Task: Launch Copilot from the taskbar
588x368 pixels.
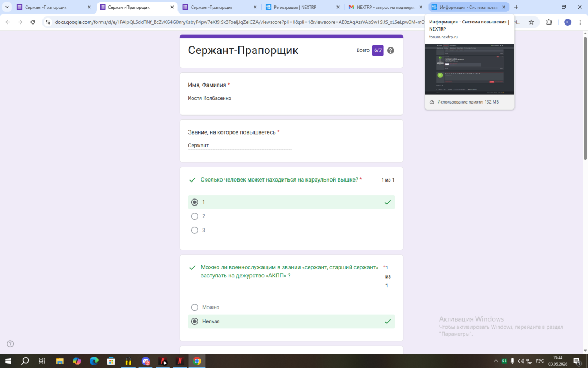Action: click(77, 361)
